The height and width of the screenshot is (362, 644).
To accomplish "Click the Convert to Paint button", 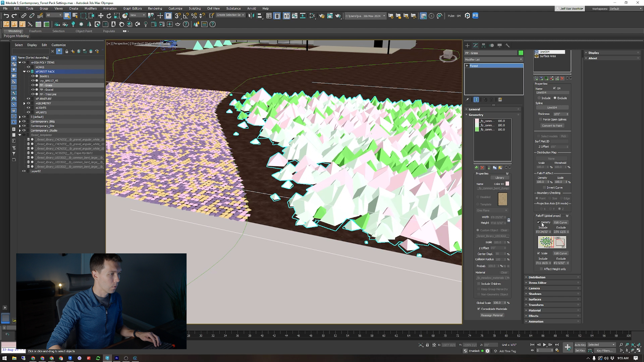I will [x=552, y=126].
